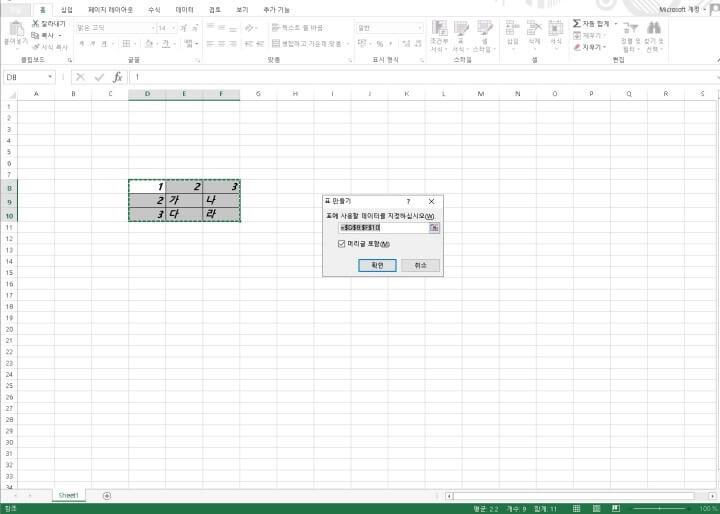This screenshot has height=514, width=720.
Task: Click the Fill Color bucket icon
Action: [149, 44]
